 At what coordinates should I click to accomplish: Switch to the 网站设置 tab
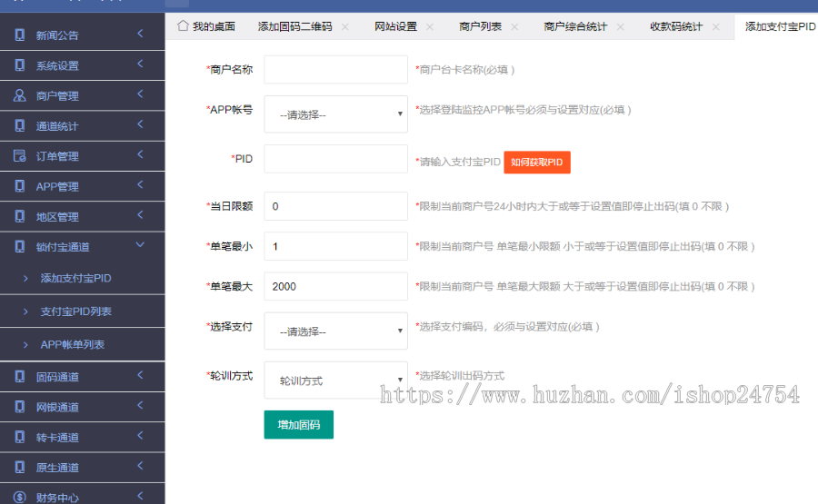(395, 26)
